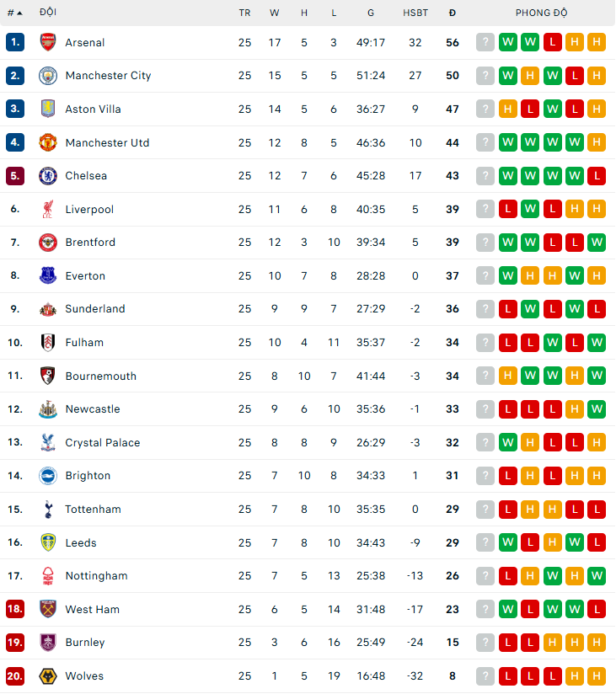Click the Arsenal club crest
This screenshot has width=616, height=694.
tap(47, 42)
